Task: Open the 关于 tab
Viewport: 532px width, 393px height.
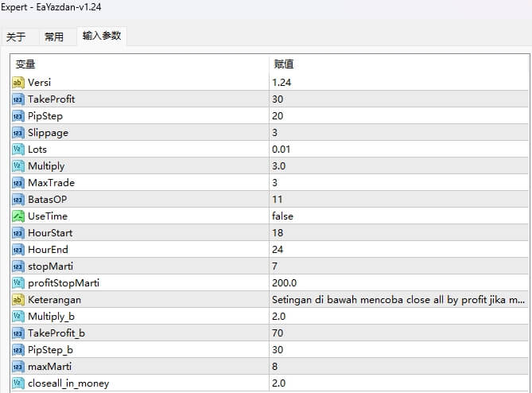Action: click(x=16, y=37)
